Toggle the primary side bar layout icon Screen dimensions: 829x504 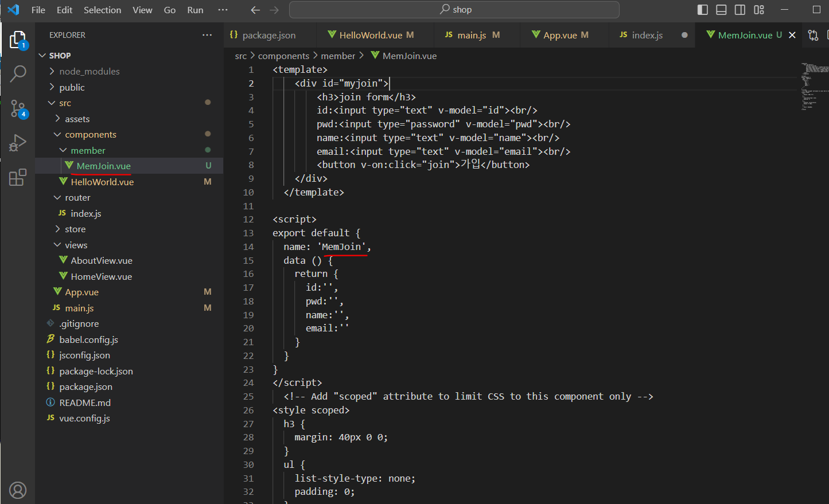(702, 10)
